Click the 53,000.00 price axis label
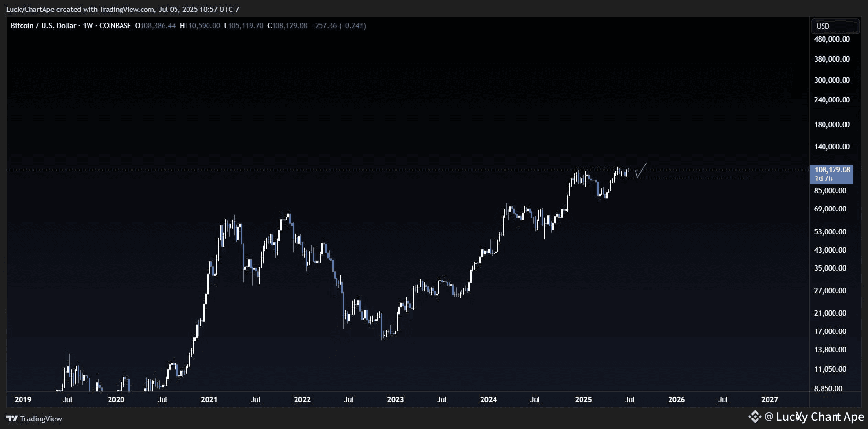The width and height of the screenshot is (868, 429). pyautogui.click(x=830, y=232)
